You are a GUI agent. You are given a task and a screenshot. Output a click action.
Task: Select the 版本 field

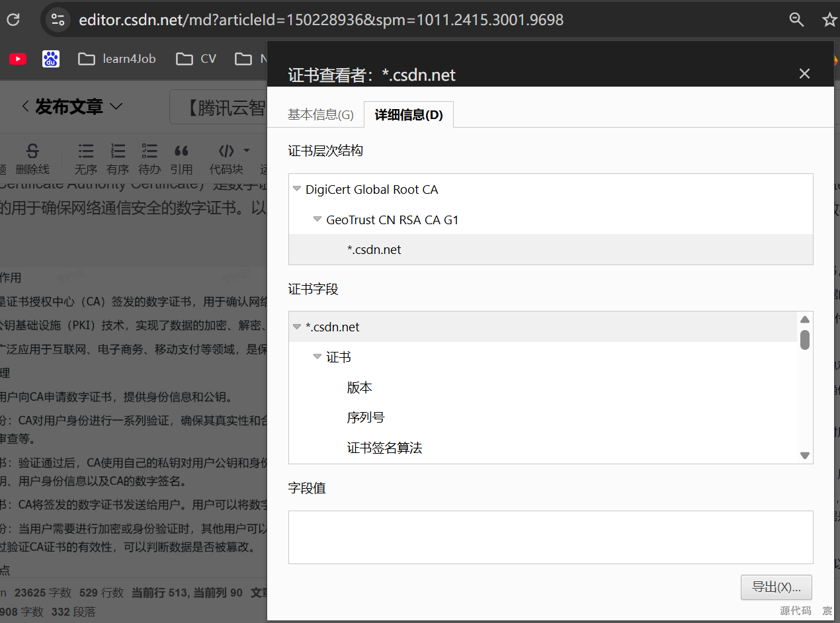pos(543,388)
